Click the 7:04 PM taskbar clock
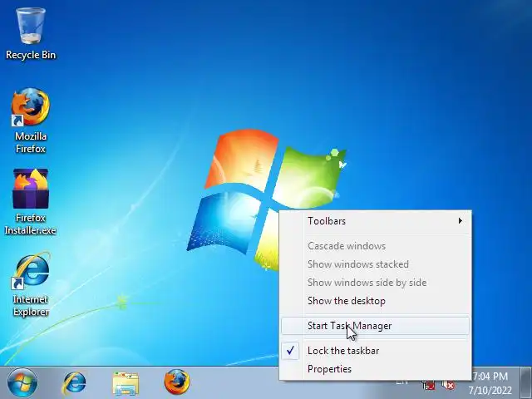 click(x=490, y=377)
